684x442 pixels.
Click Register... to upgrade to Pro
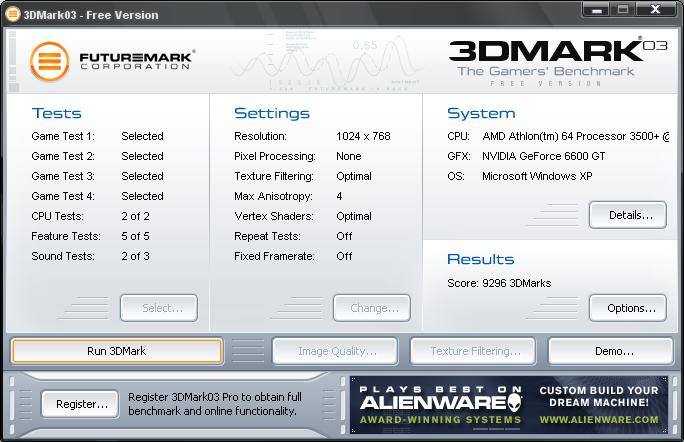point(80,404)
